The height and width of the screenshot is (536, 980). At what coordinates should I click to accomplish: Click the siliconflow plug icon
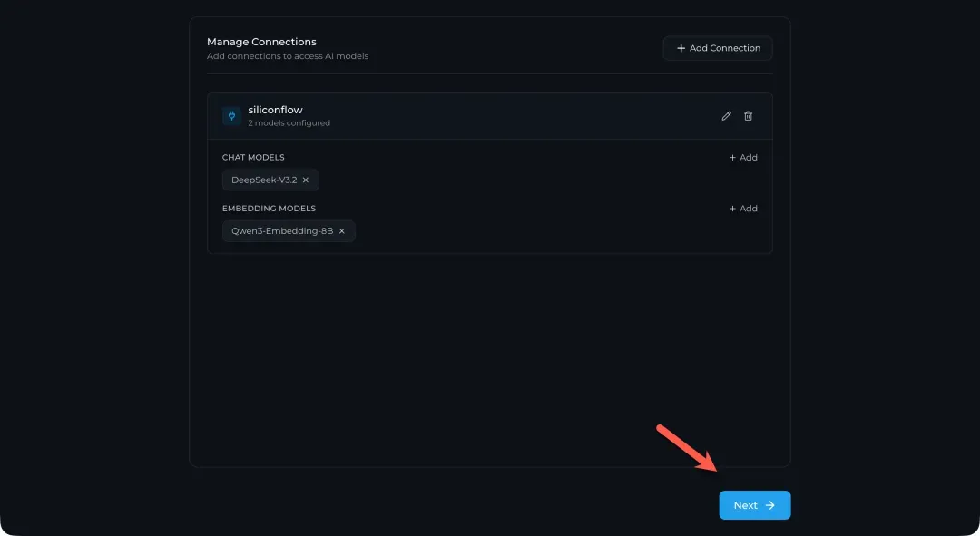pyautogui.click(x=231, y=116)
